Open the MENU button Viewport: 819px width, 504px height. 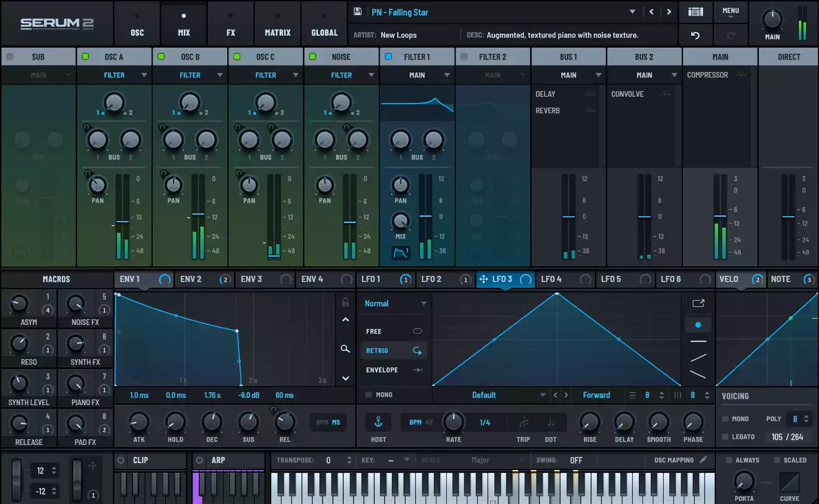click(x=730, y=12)
